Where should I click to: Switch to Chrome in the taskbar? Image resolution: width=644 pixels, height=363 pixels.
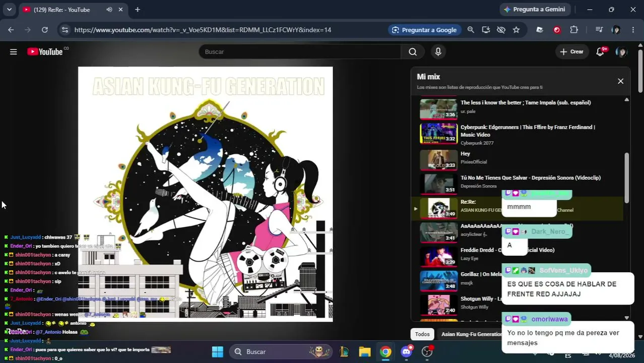tap(385, 351)
